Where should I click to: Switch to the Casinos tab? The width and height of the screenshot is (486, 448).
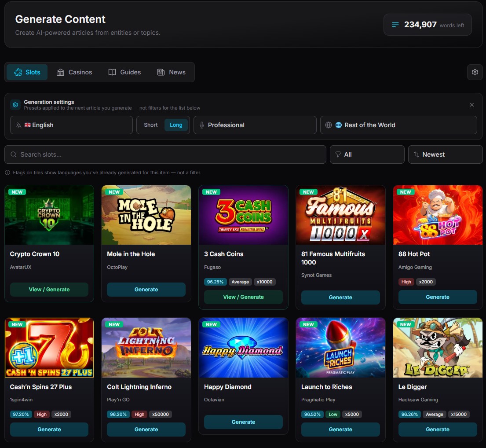point(75,72)
